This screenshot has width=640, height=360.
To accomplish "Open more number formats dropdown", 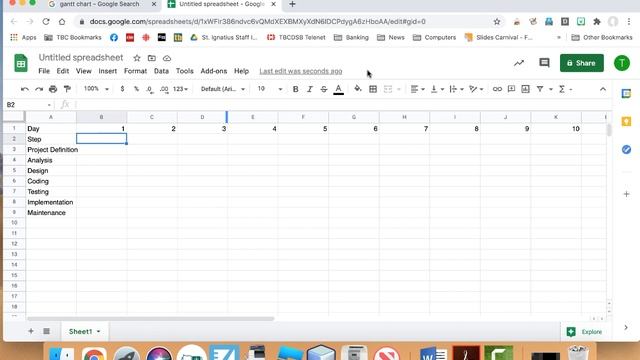I will 180,89.
